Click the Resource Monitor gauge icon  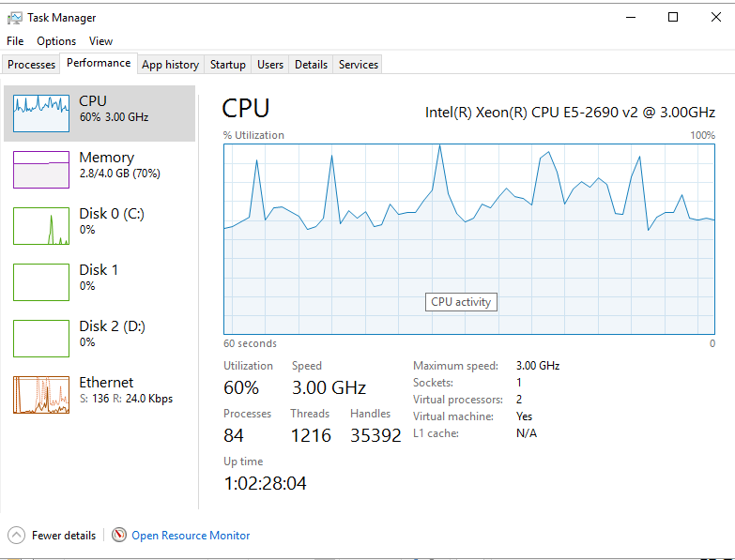[119, 536]
